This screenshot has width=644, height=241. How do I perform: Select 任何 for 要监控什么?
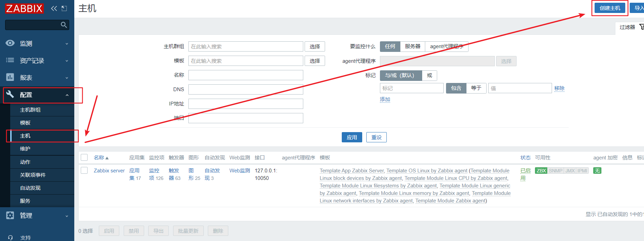click(390, 46)
